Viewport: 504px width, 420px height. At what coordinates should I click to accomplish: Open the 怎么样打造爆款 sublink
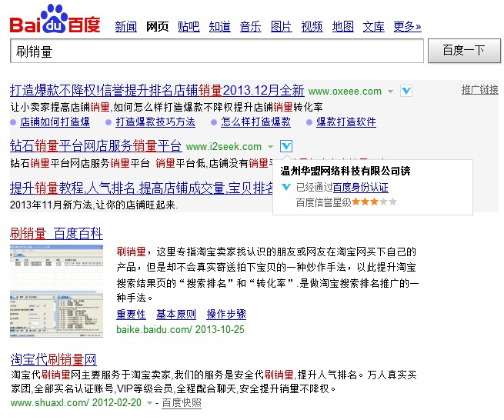tap(255, 122)
